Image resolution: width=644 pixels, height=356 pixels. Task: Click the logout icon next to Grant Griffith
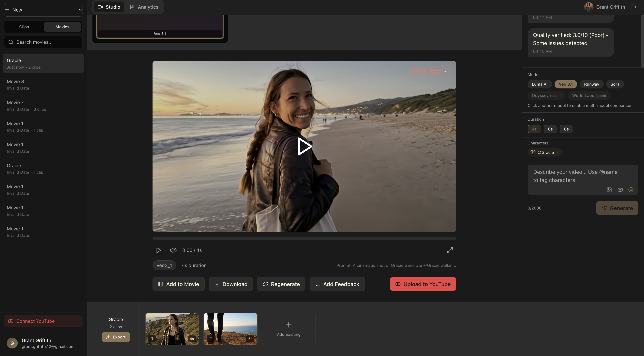634,7
